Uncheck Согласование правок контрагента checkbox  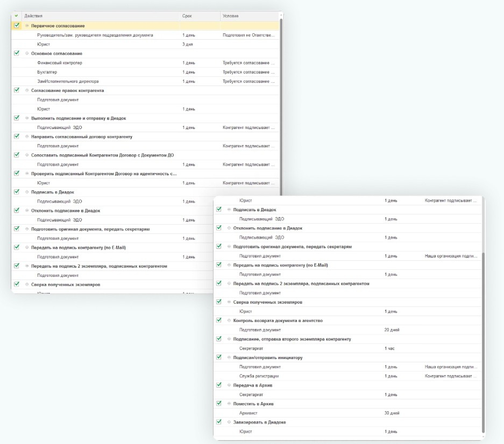point(17,90)
